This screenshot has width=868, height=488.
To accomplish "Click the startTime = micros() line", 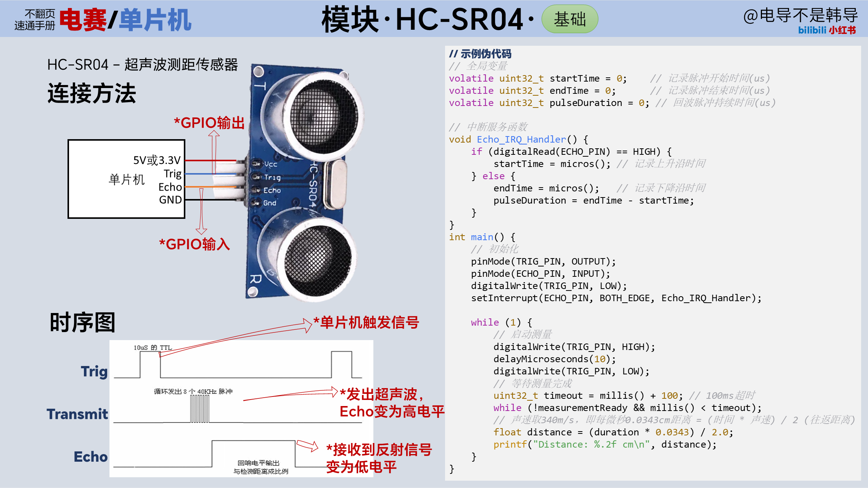I will coord(552,164).
